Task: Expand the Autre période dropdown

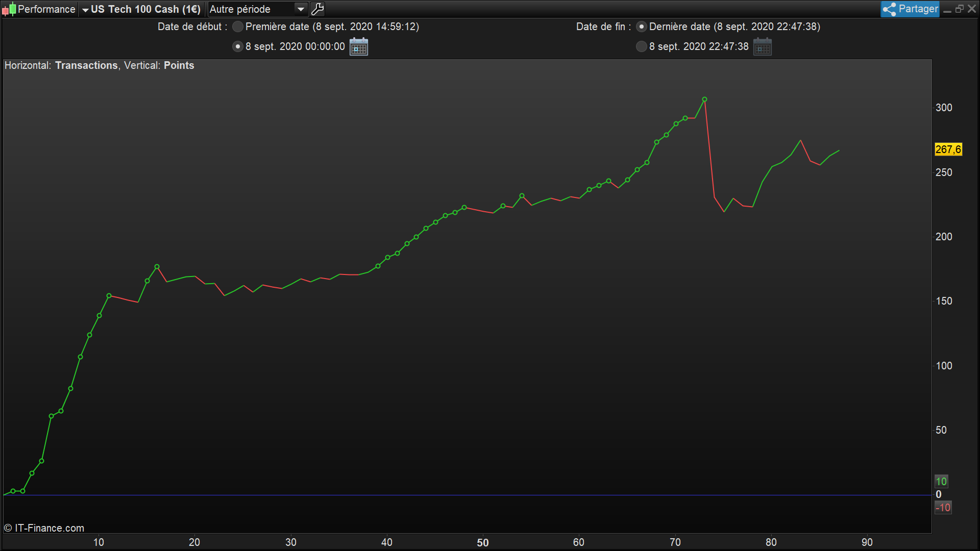Action: 301,9
